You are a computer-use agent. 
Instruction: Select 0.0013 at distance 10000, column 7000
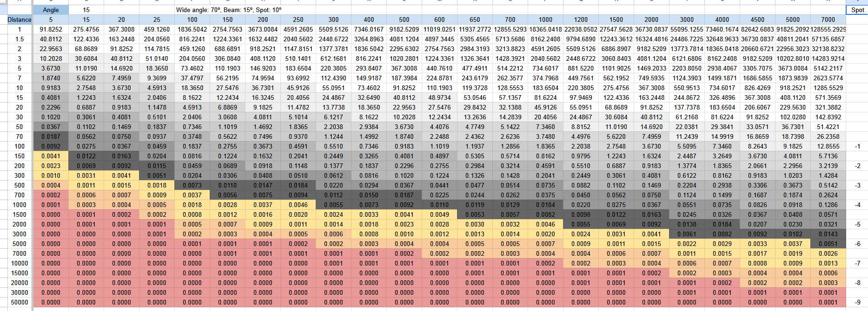point(828,263)
